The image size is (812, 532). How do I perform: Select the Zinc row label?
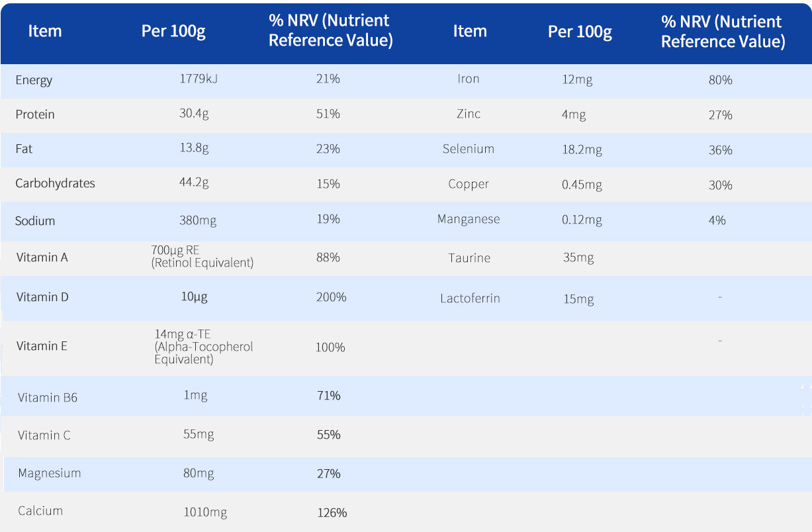469,114
